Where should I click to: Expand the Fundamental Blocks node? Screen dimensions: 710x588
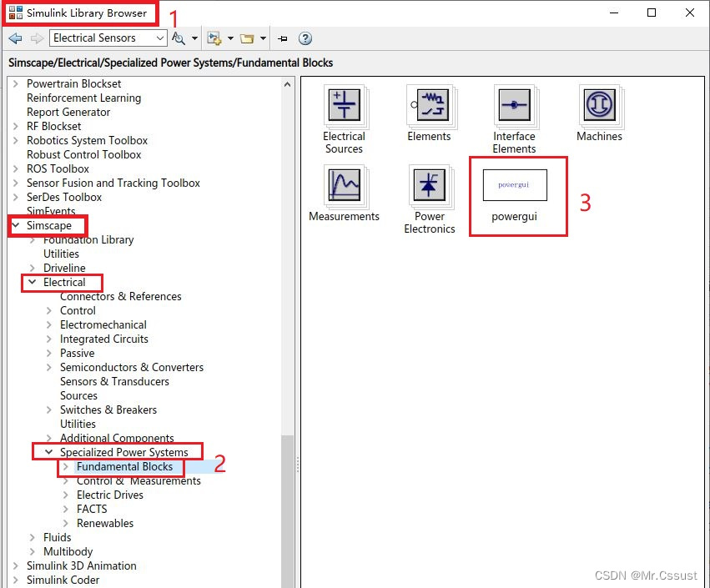point(66,466)
